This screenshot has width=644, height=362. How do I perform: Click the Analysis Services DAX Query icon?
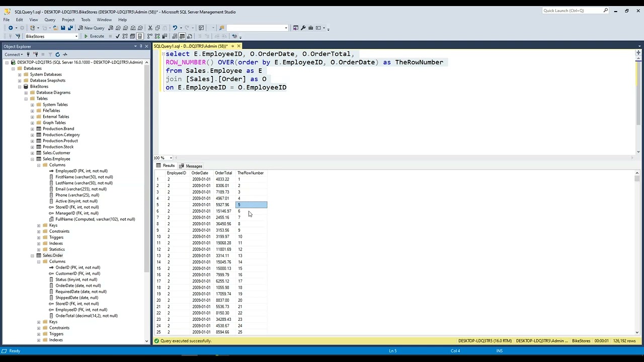140,28
